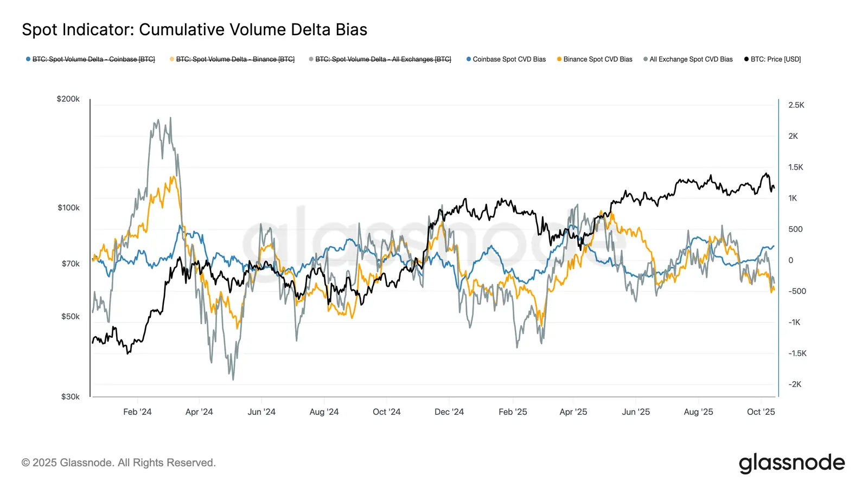Click the gray dot beside All Exchange Spot CVD Bias

[646, 59]
